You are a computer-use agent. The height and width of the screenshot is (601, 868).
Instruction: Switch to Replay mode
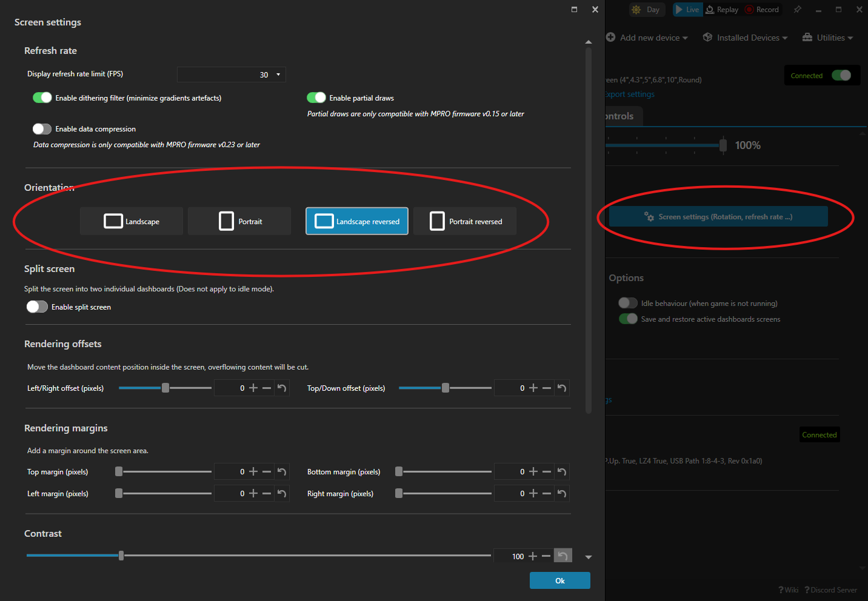coord(722,10)
